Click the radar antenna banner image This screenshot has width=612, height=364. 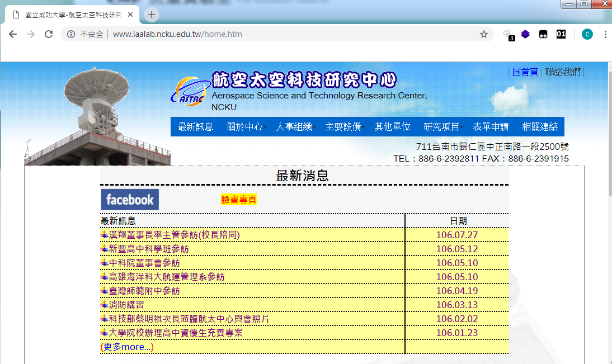coord(97,116)
